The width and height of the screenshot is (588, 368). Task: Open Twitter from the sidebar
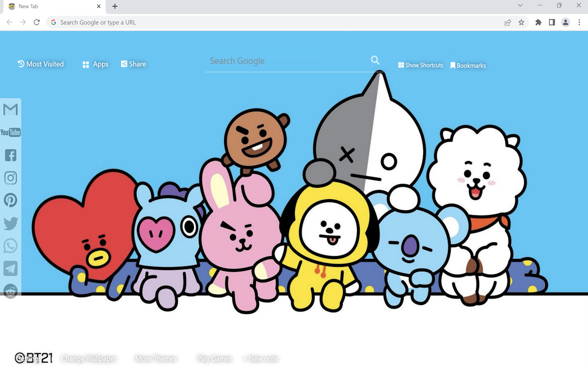click(11, 223)
